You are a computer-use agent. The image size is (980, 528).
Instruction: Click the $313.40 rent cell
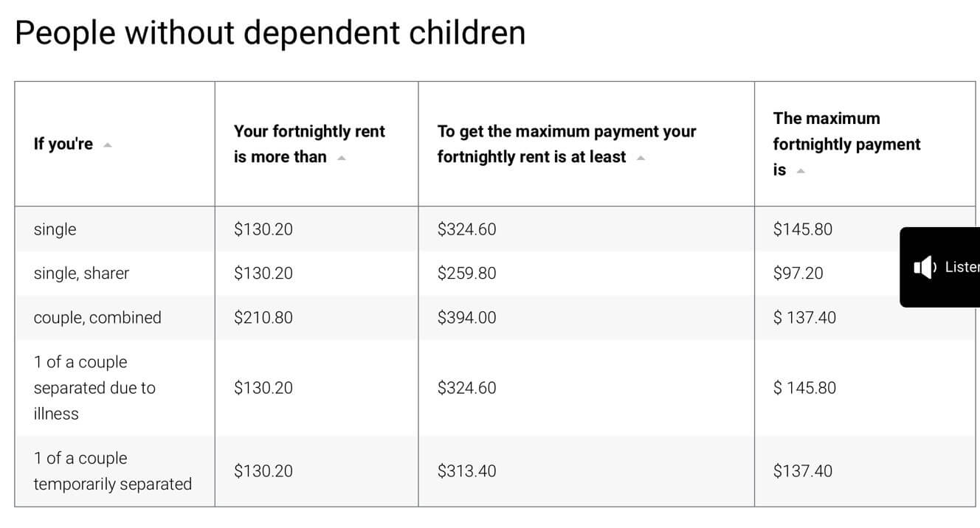pos(466,471)
